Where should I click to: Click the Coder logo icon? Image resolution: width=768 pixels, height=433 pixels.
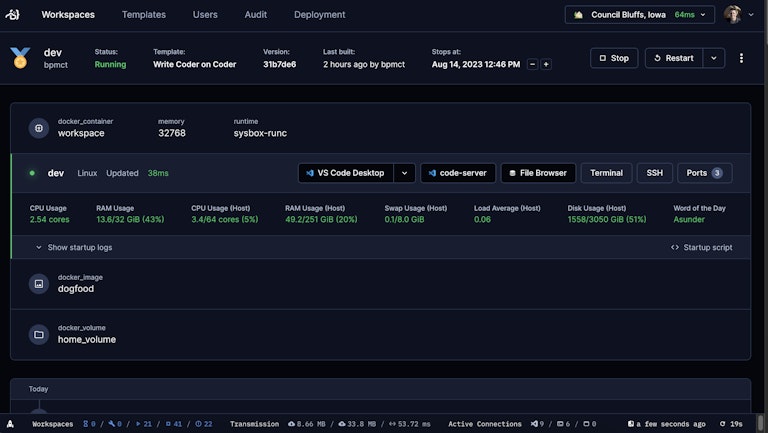[x=12, y=15]
